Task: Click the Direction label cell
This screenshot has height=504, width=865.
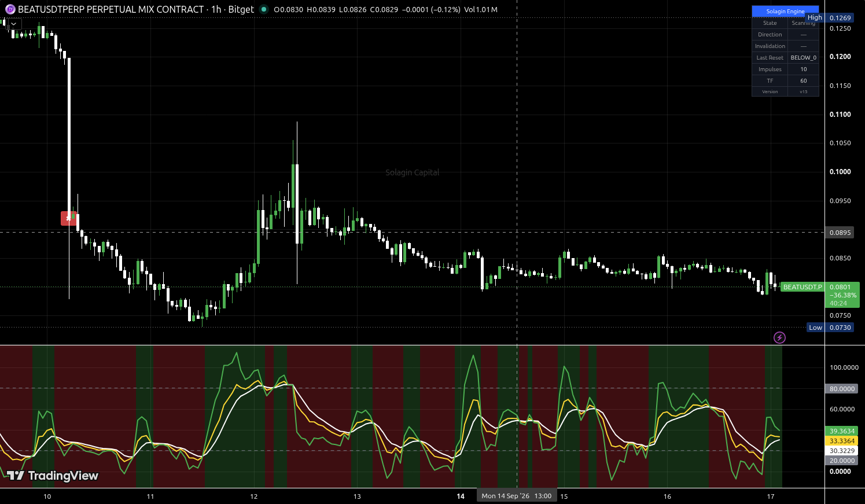Action: click(x=770, y=34)
